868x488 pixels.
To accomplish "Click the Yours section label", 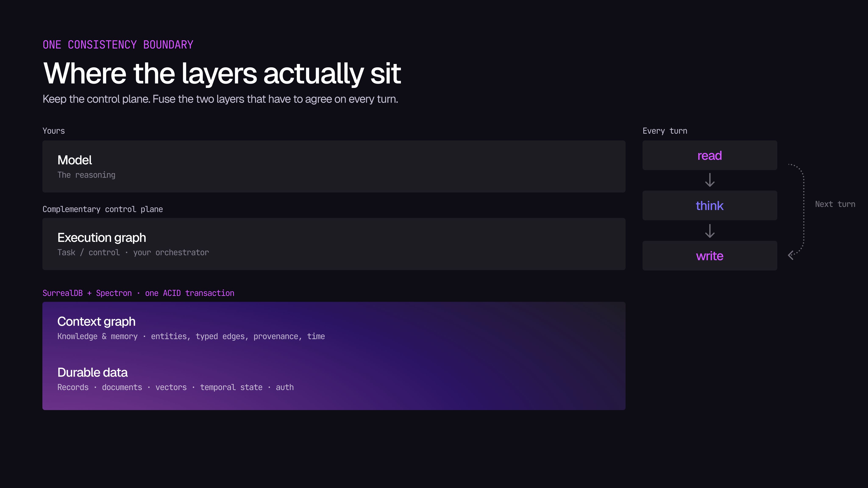I will tap(54, 131).
